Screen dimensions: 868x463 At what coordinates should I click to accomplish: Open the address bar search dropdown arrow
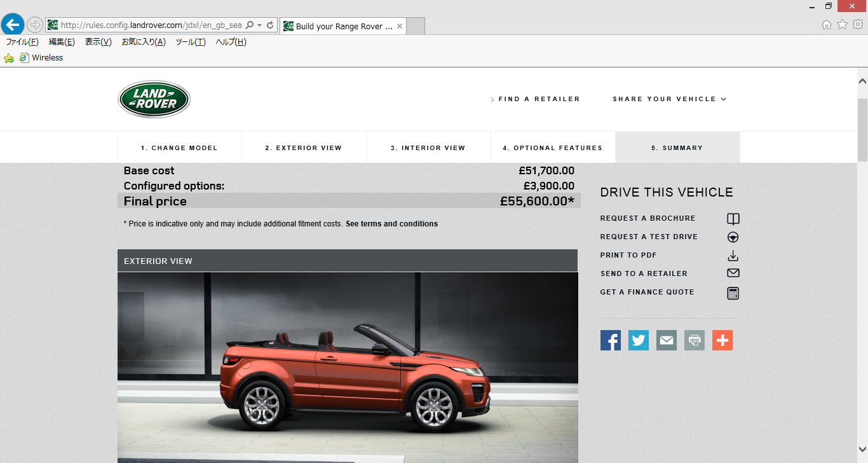coord(259,25)
